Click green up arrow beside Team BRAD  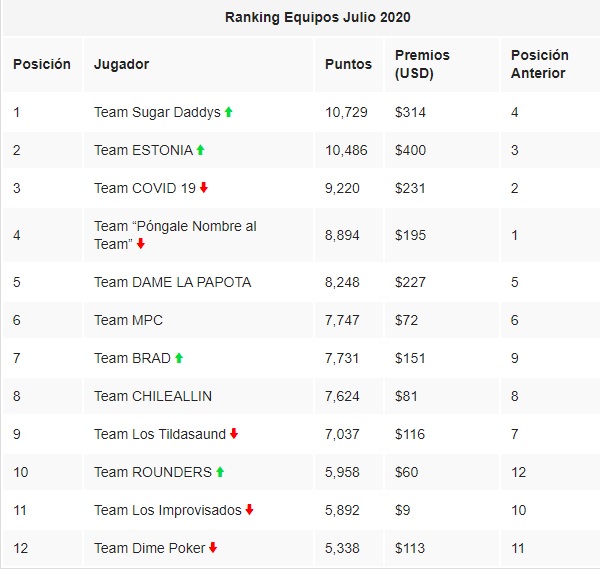[179, 358]
